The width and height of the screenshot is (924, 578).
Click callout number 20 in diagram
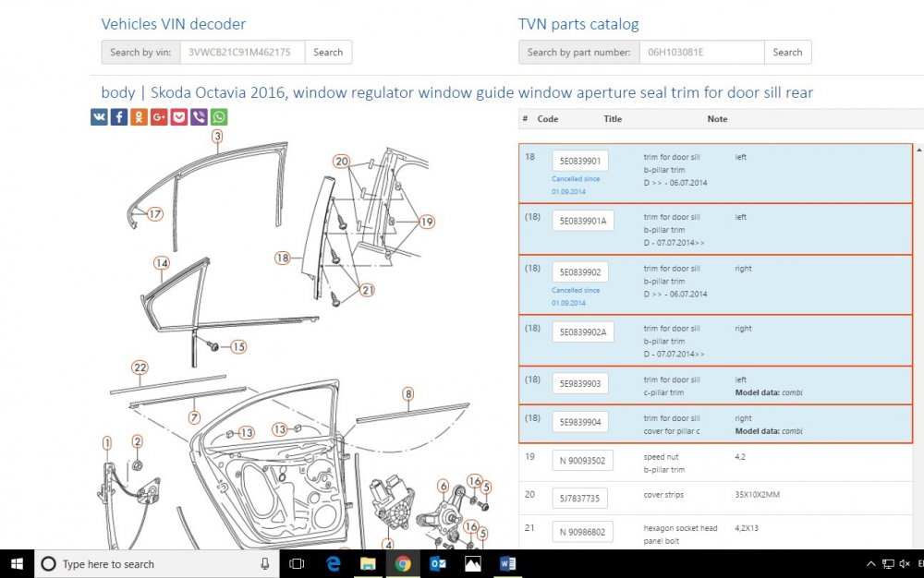pos(341,162)
